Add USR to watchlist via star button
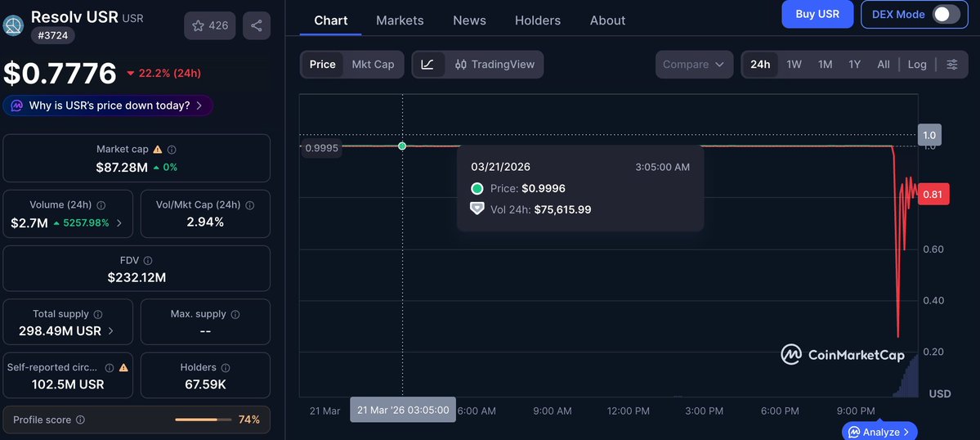The width and height of the screenshot is (980, 440). [x=210, y=25]
